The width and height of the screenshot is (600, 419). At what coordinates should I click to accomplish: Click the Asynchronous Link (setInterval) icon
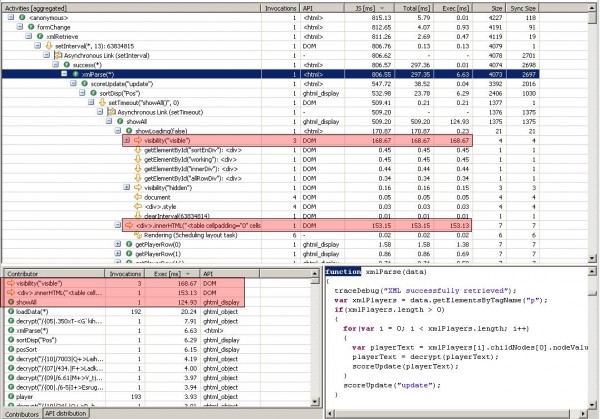(x=58, y=55)
